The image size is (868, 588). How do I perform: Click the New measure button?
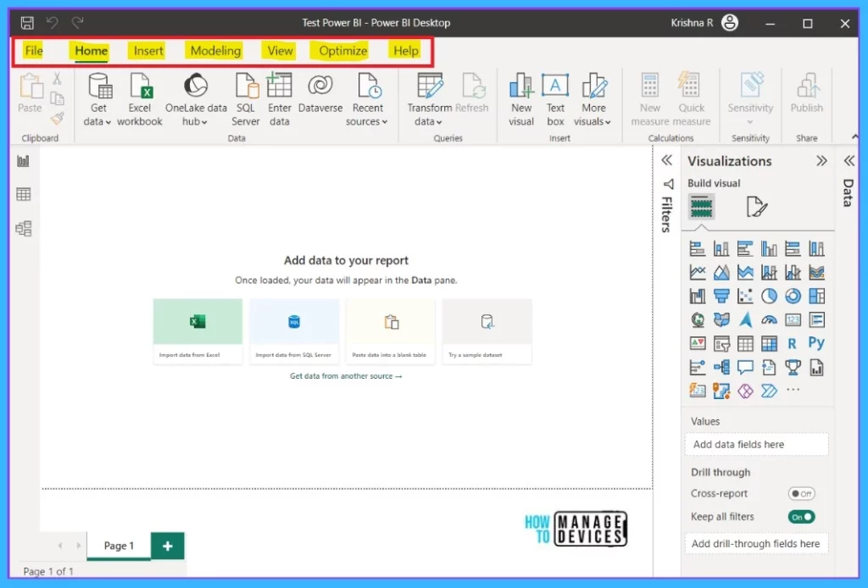(650, 100)
